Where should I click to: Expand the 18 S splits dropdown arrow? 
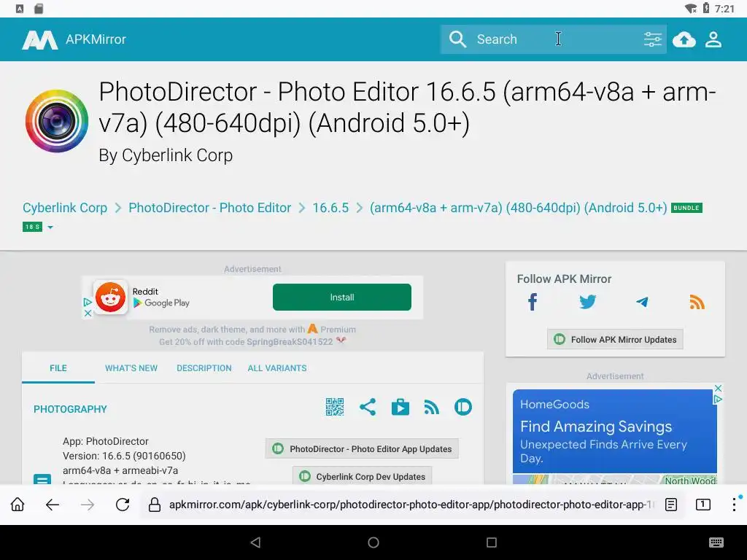pyautogui.click(x=50, y=227)
